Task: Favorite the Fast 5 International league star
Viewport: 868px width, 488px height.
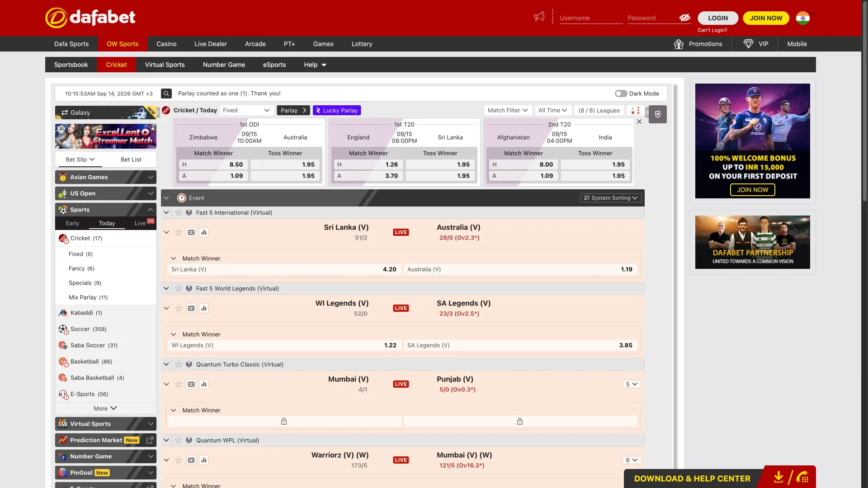Action: coord(179,213)
